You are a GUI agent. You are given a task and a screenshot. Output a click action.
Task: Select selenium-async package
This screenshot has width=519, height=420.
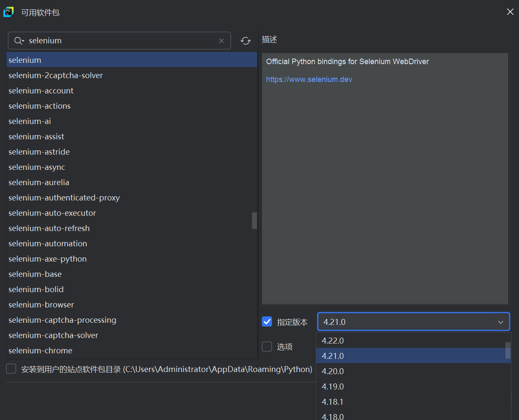tap(132, 167)
